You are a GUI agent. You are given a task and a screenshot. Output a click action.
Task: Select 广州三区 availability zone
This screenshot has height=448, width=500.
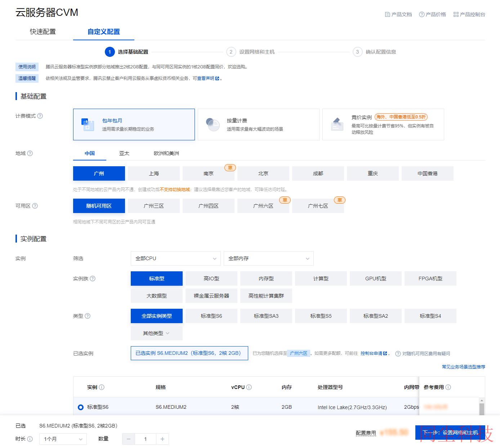coord(154,206)
